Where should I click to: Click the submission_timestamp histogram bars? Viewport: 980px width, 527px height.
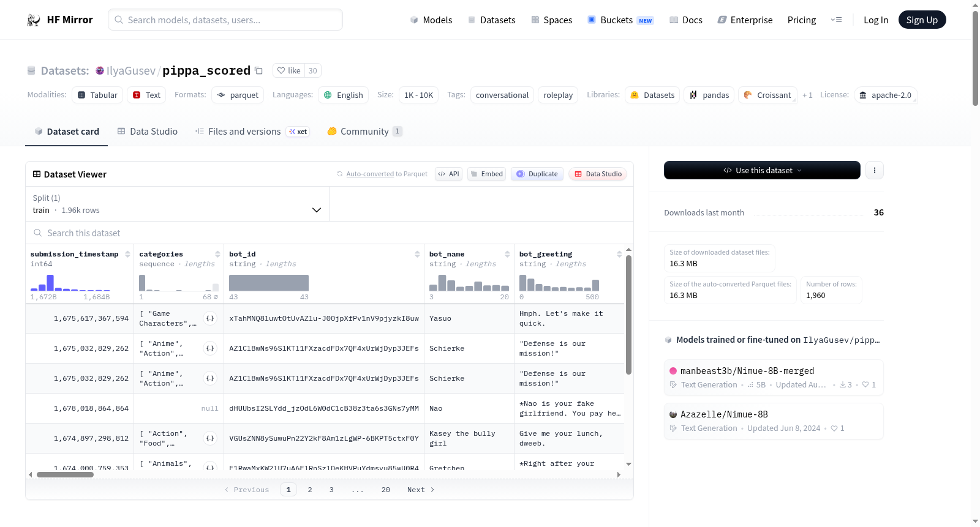pos(70,283)
